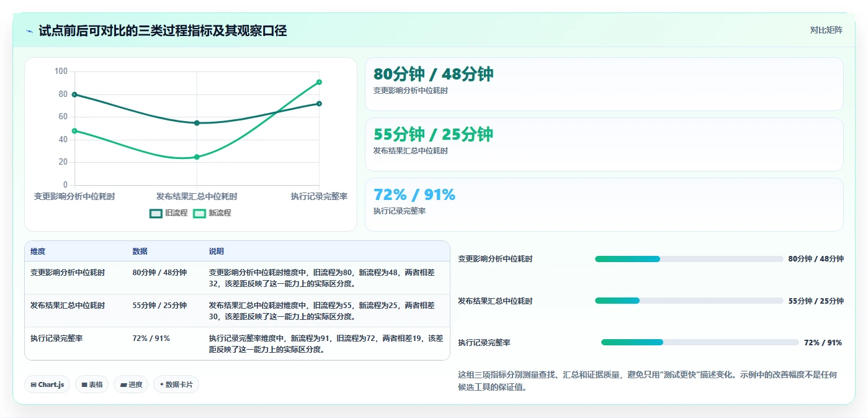The height and width of the screenshot is (418, 868).
Task: Click the 变更影响分析中位耗时 caption in the stat card
Action: point(411,91)
